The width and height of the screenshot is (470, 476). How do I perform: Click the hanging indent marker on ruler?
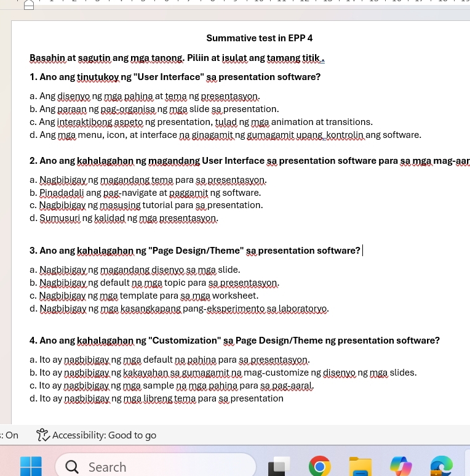(x=29, y=4)
